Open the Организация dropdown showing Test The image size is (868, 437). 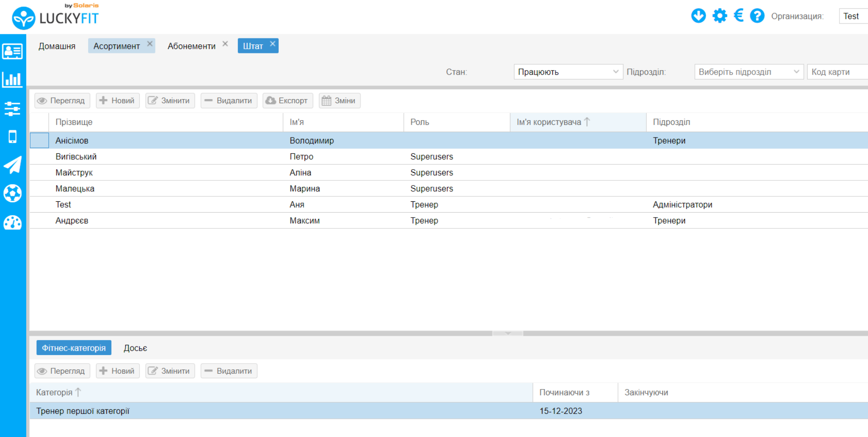click(853, 16)
